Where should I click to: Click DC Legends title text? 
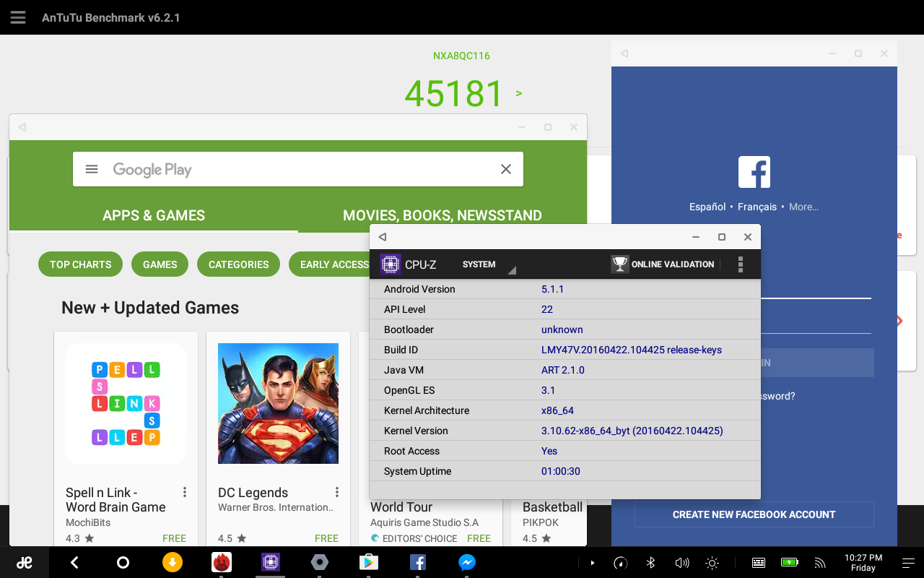point(253,493)
